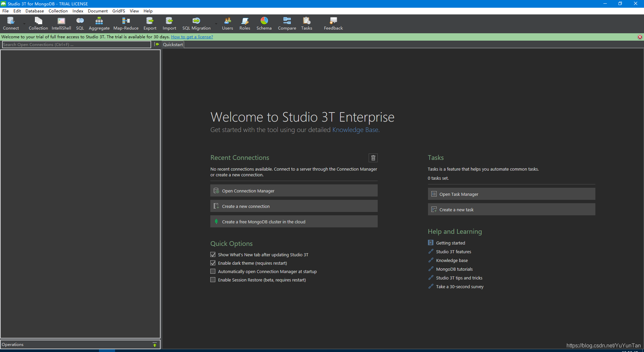Click Create a new connection button
This screenshot has height=352, width=644.
(x=294, y=206)
